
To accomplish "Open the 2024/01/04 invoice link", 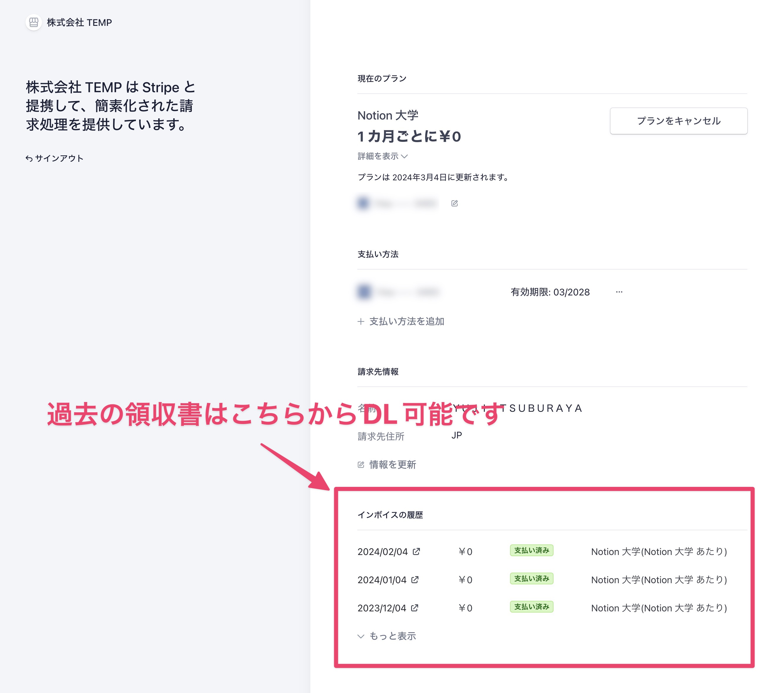I will click(388, 579).
